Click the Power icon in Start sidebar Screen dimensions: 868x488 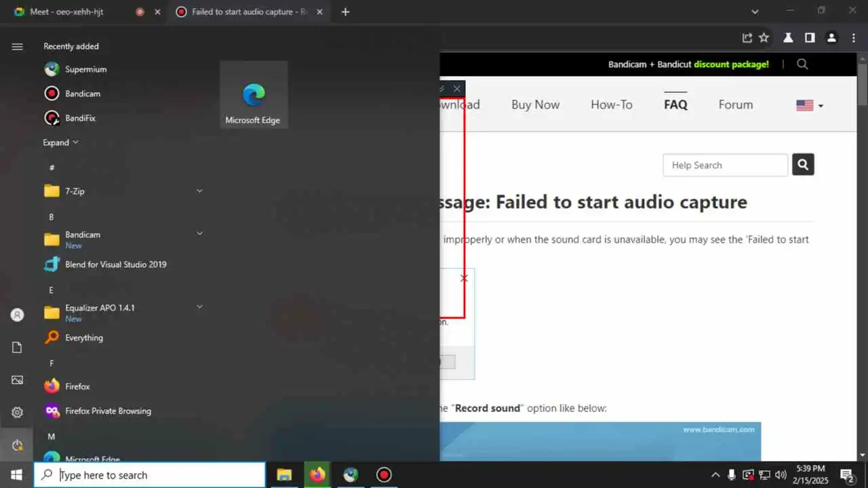[x=18, y=445]
